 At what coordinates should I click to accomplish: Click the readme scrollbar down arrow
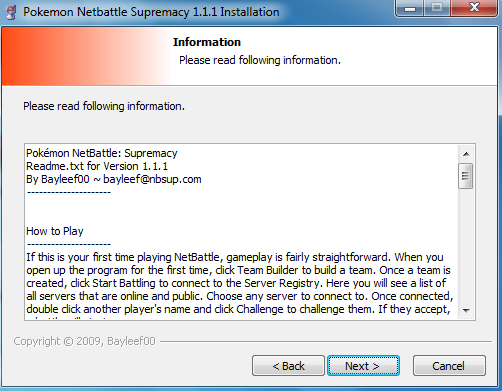(466, 311)
